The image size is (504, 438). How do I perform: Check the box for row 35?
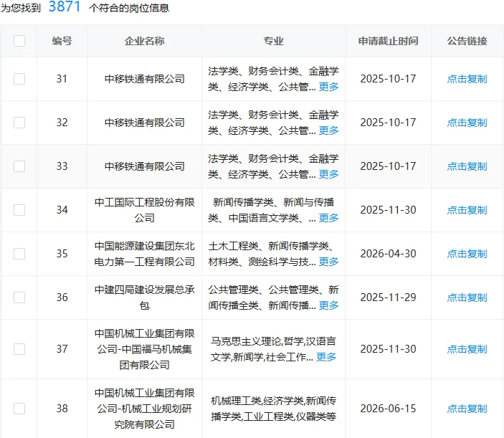coord(19,254)
